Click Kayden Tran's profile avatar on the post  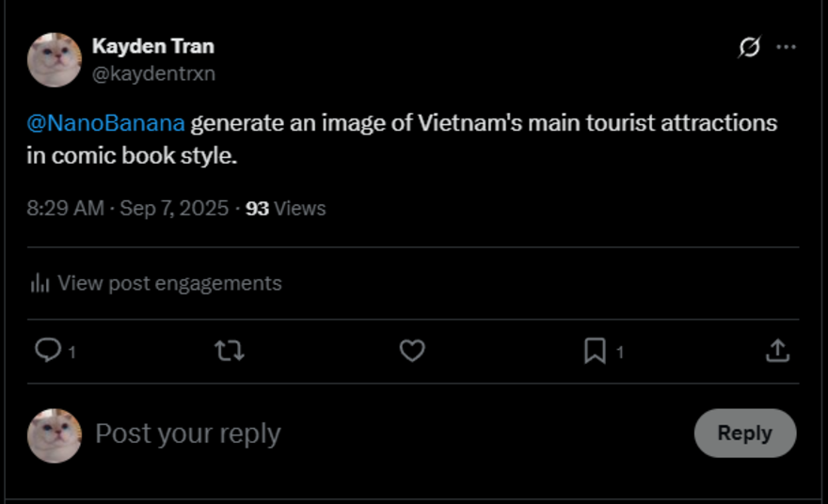click(x=54, y=60)
